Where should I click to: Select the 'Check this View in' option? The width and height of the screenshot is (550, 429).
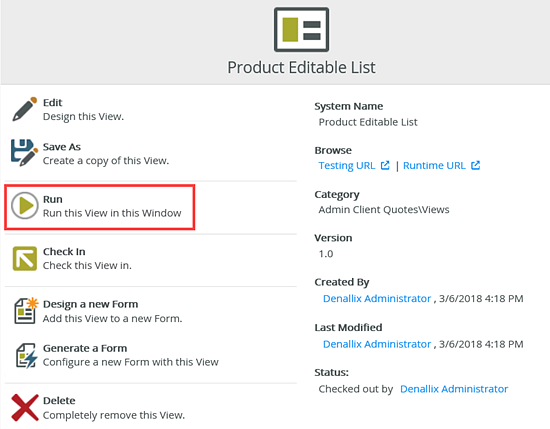point(87,266)
